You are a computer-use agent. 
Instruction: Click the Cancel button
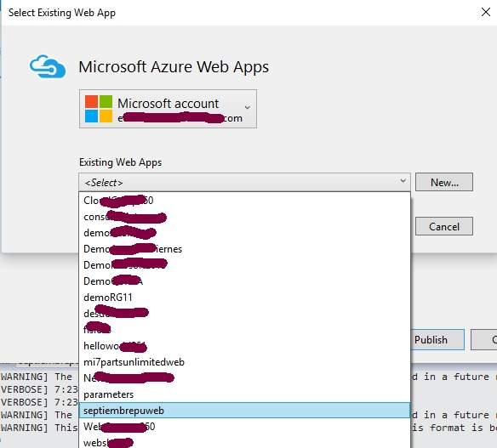point(444,226)
